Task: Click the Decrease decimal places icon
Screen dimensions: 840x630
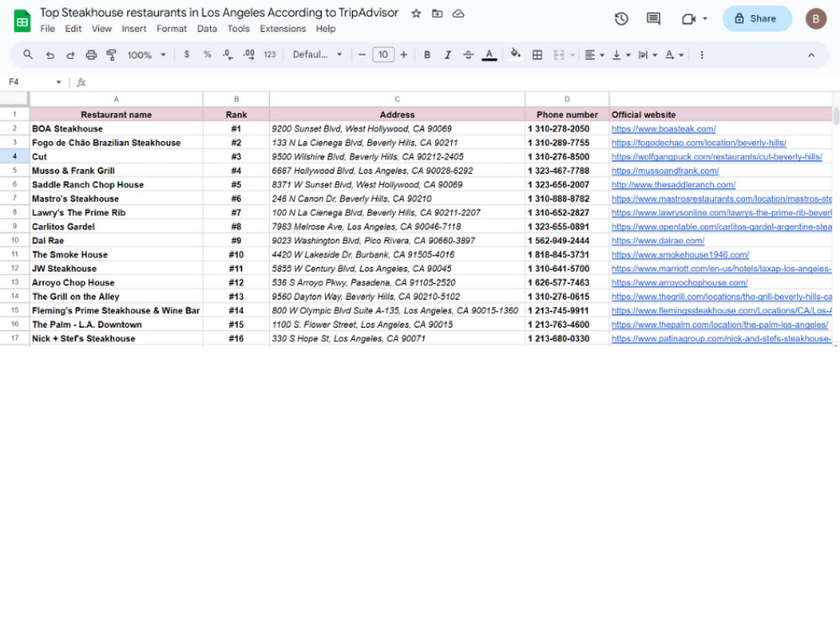Action: coord(226,54)
